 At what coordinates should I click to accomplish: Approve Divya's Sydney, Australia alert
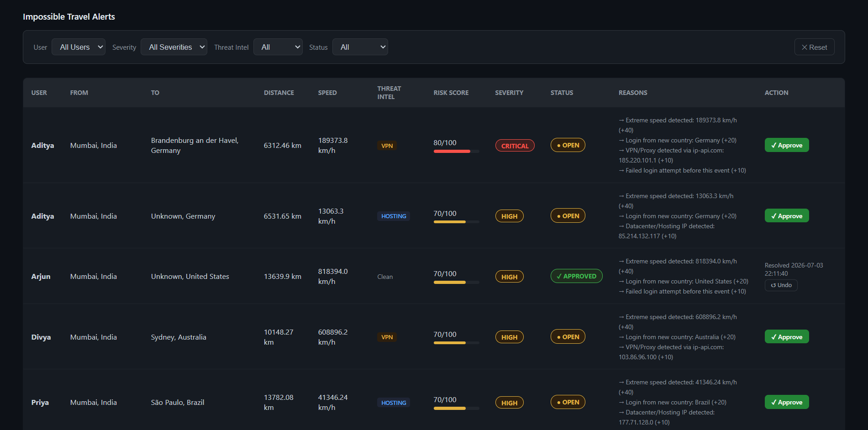pos(787,337)
